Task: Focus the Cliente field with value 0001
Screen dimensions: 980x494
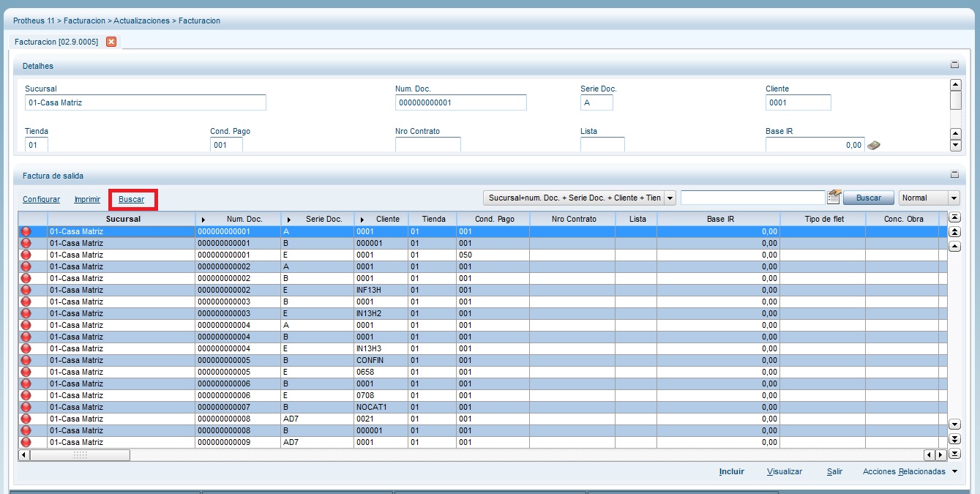Action: tap(798, 102)
